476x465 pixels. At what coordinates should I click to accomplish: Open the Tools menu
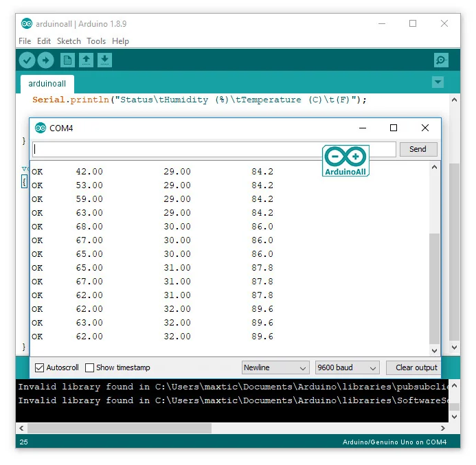click(x=96, y=41)
